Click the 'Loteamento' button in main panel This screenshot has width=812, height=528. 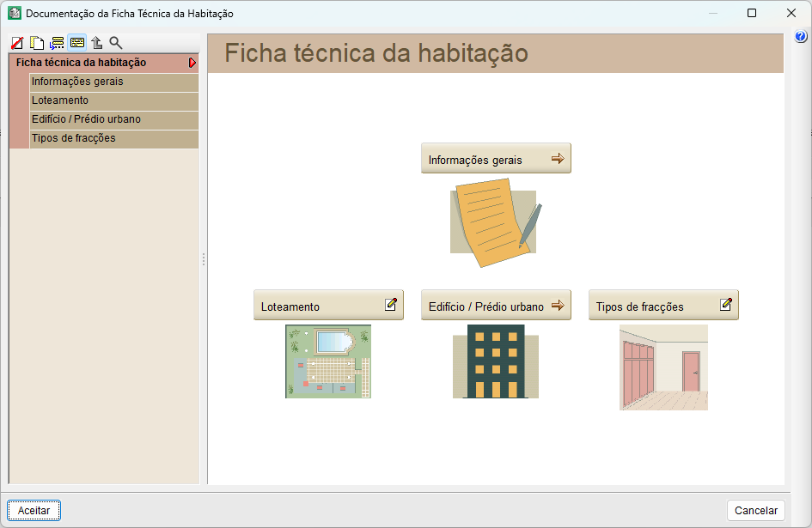328,306
